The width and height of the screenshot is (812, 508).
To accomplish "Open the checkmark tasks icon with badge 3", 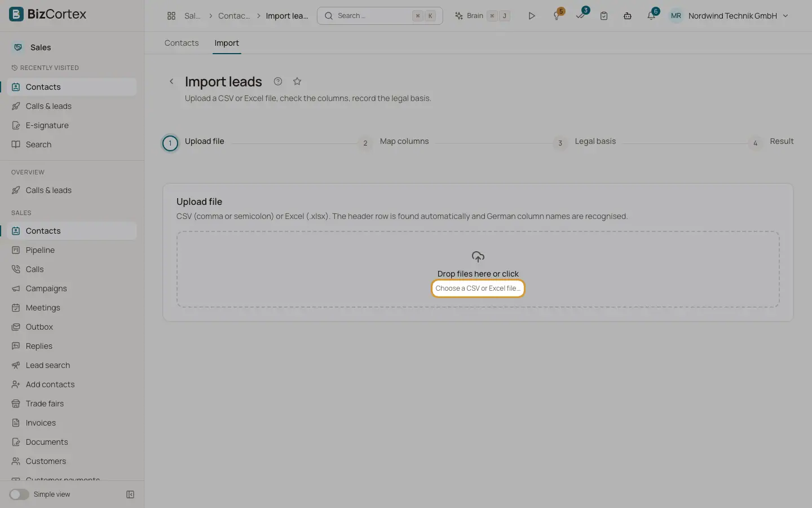I will tap(581, 15).
